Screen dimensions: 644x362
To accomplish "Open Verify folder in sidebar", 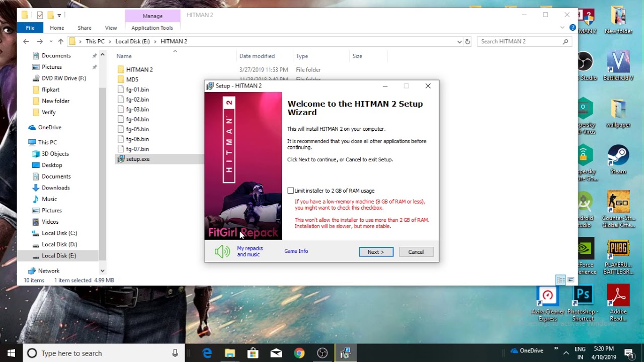I will (x=49, y=112).
